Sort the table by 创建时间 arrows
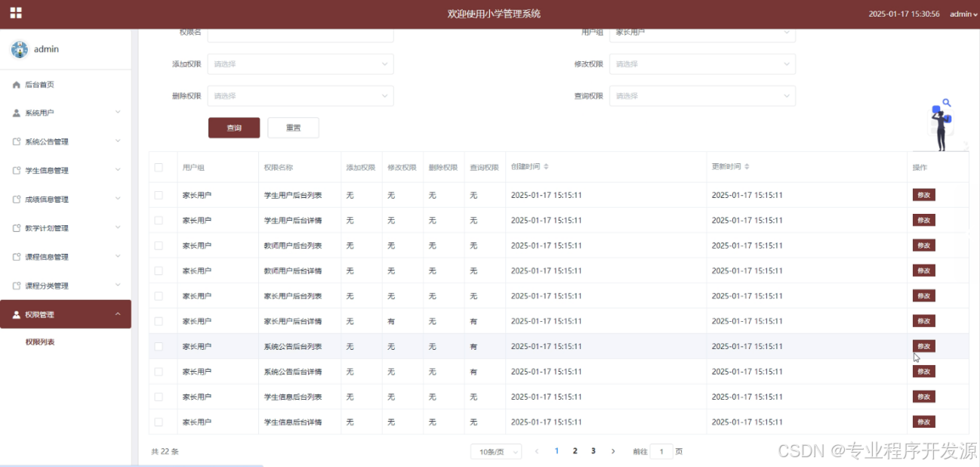The height and width of the screenshot is (467, 980). (546, 166)
